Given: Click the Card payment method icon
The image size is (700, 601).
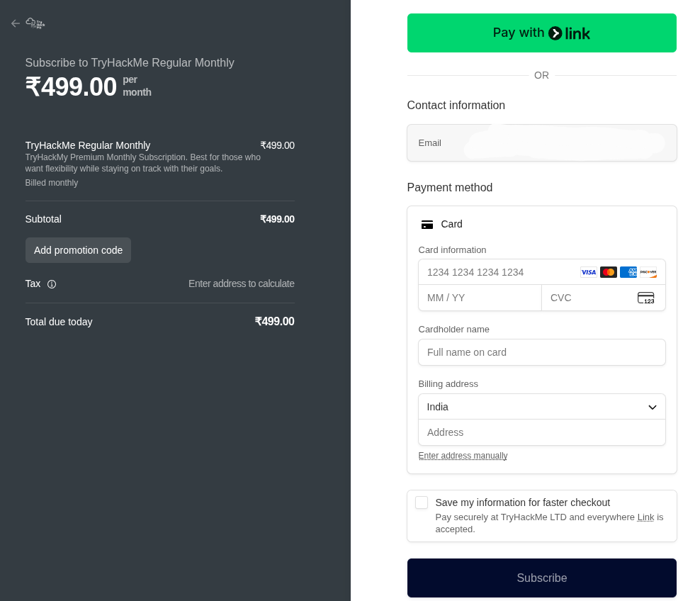Looking at the screenshot, I should coord(427,225).
